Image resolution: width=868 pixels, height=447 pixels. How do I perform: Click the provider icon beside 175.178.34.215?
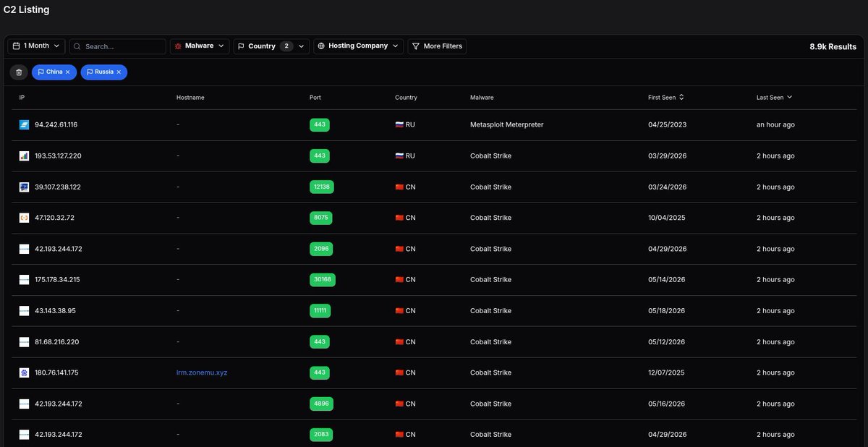[24, 280]
